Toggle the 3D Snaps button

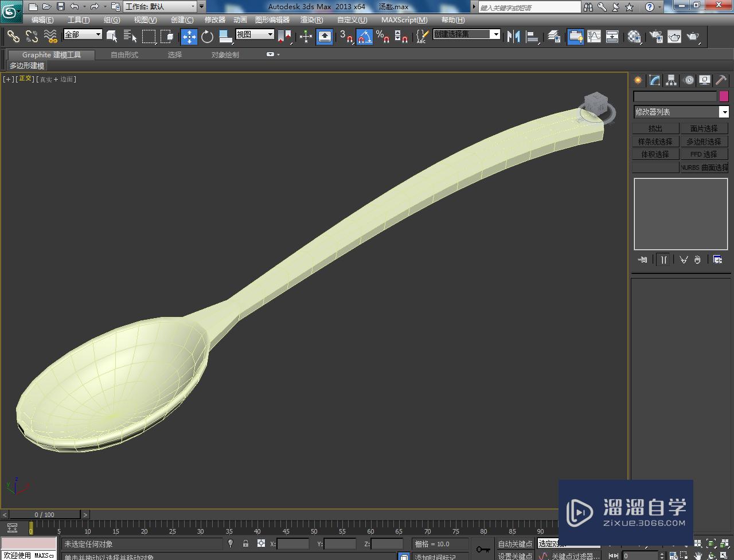tap(346, 37)
